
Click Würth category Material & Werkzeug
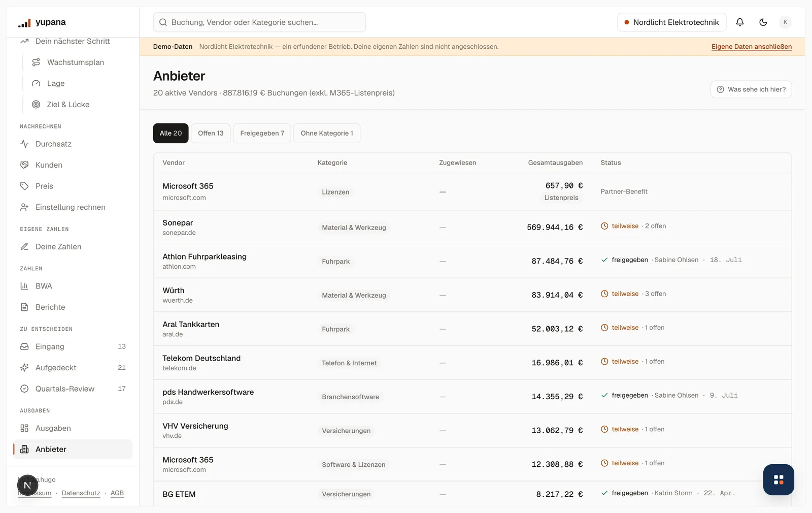354,295
